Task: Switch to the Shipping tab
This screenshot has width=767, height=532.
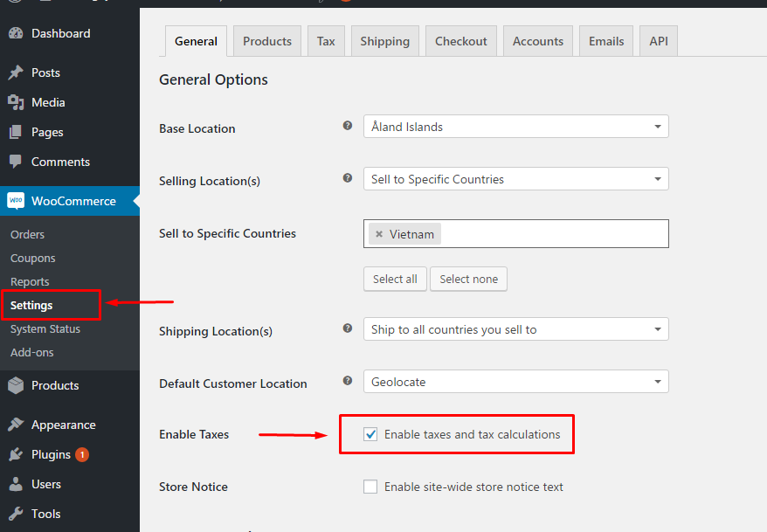Action: tap(384, 41)
